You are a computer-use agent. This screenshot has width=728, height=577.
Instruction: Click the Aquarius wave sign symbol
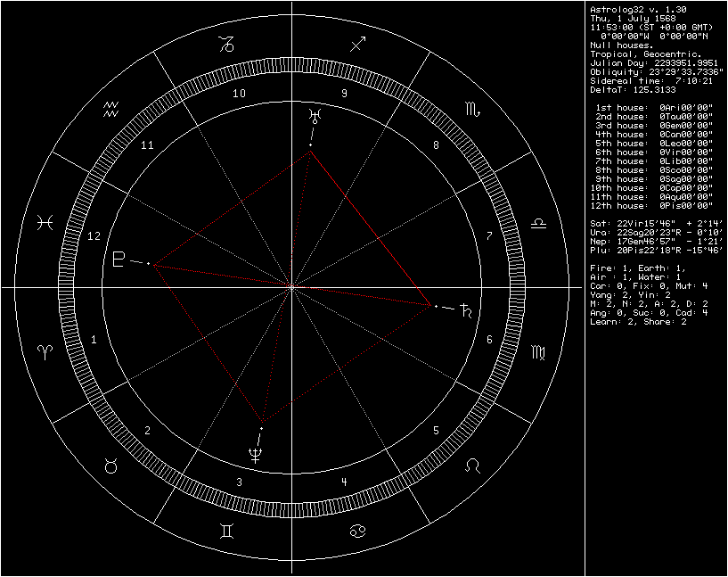(111, 110)
